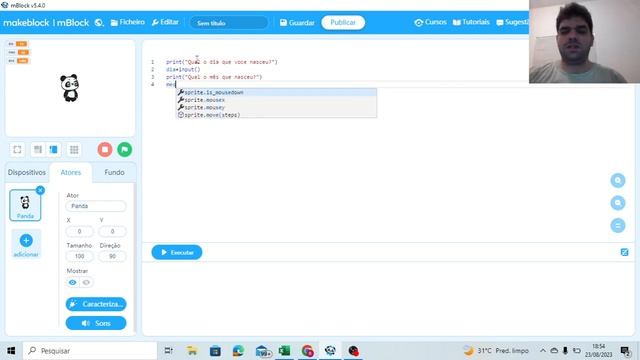Click the panda sprite on the stage
Viewport: 640px width, 360px height.
69,88
